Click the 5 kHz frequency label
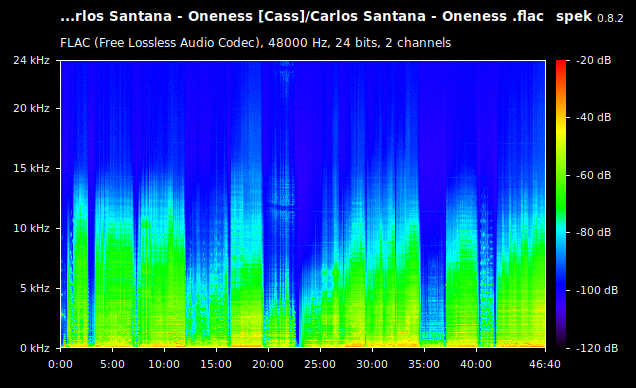The image size is (636, 388). (34, 288)
